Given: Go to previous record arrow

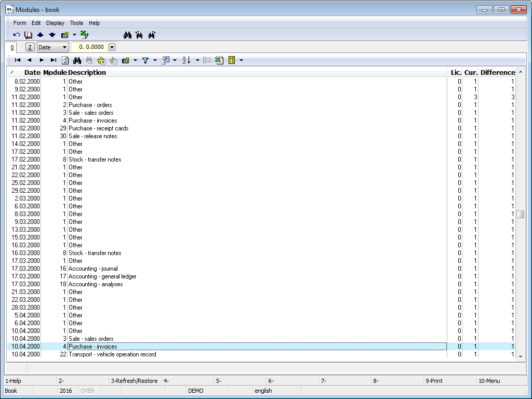Looking at the screenshot, I should 29,60.
